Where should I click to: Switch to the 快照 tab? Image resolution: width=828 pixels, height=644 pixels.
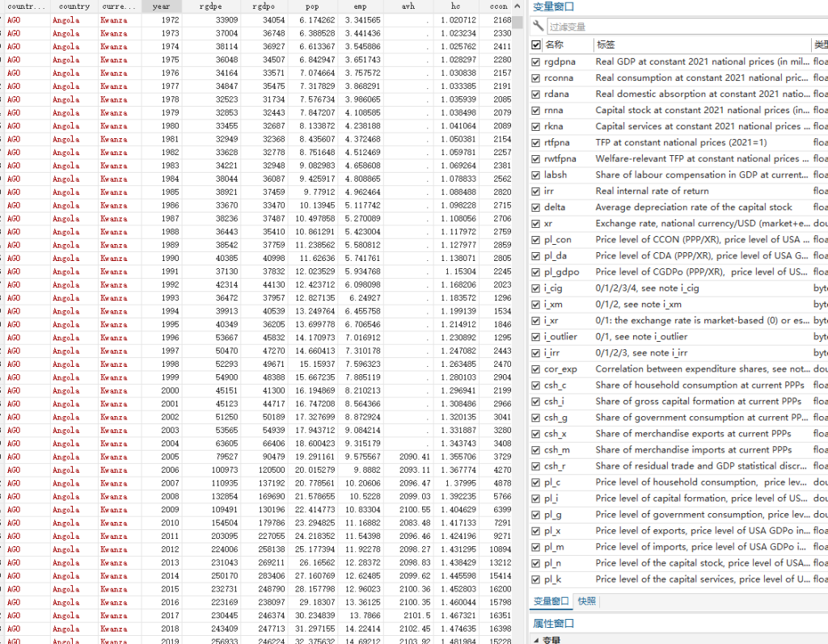coord(587,601)
